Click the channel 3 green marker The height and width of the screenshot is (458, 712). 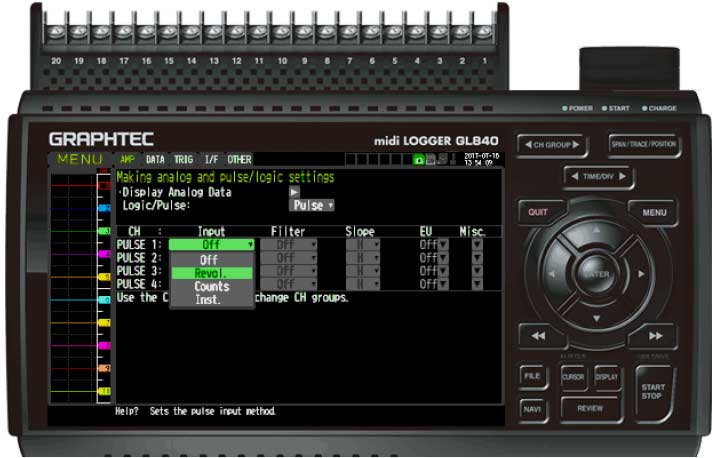pos(105,231)
